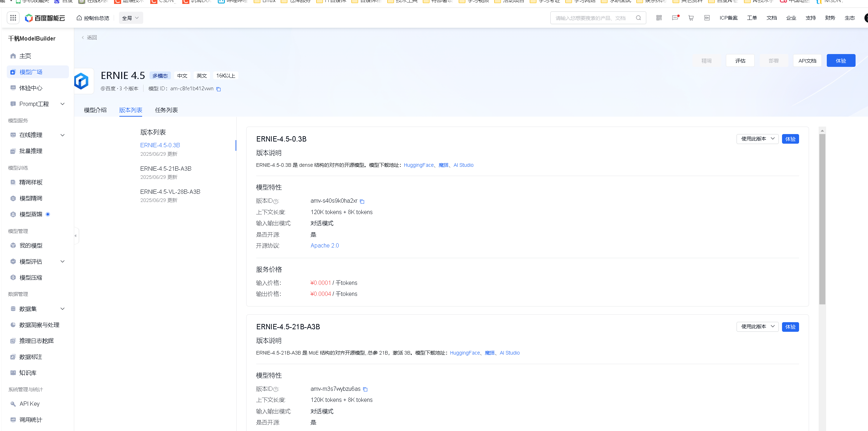Viewport: 868px width, 431px height.
Task: Open the QR code icon in header
Action: 659,18
